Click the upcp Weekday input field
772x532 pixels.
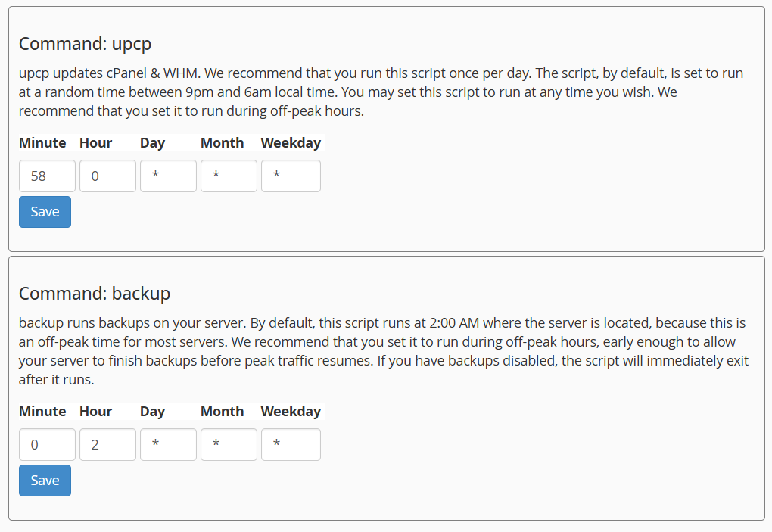[x=291, y=176]
